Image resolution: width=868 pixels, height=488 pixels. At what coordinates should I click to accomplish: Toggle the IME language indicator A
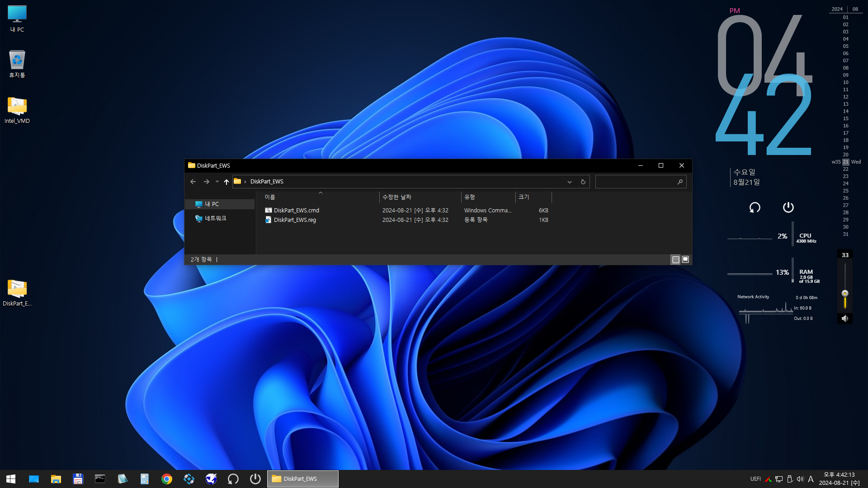tap(811, 479)
